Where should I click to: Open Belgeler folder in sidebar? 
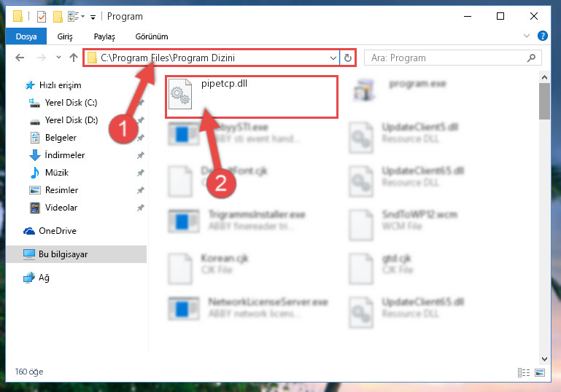coord(61,138)
